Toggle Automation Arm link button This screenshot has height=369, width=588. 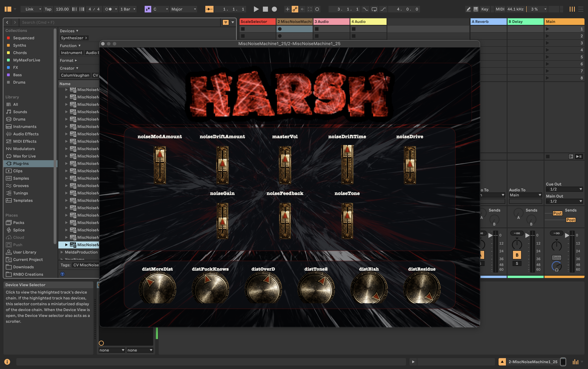pyautogui.click(x=295, y=9)
